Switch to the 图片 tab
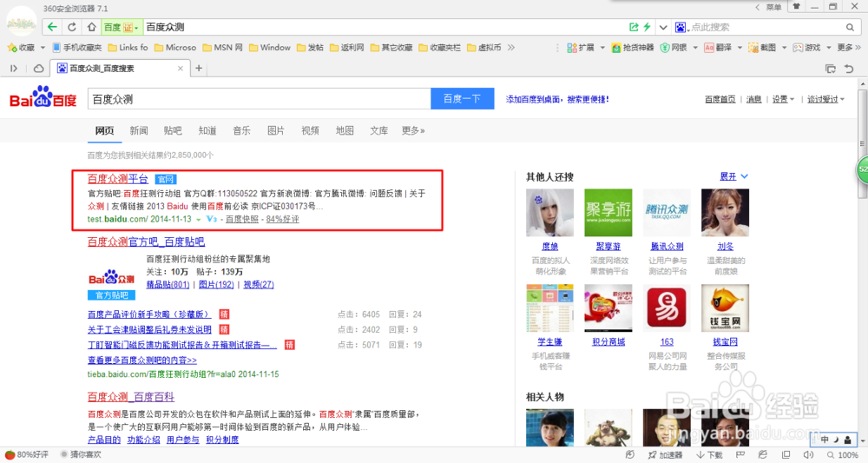Viewport: 868px width, 463px height. tap(276, 130)
